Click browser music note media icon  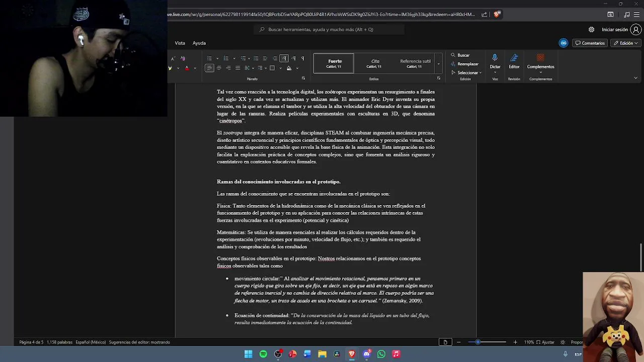point(626,15)
